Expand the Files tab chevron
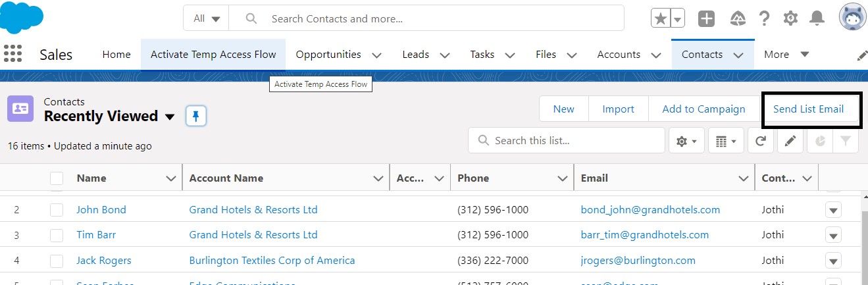This screenshot has width=868, height=285. click(x=572, y=55)
